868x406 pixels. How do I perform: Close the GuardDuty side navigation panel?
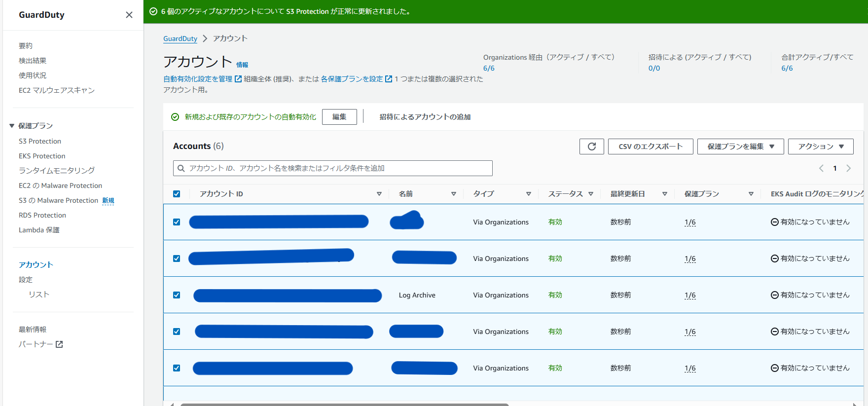coord(129,15)
